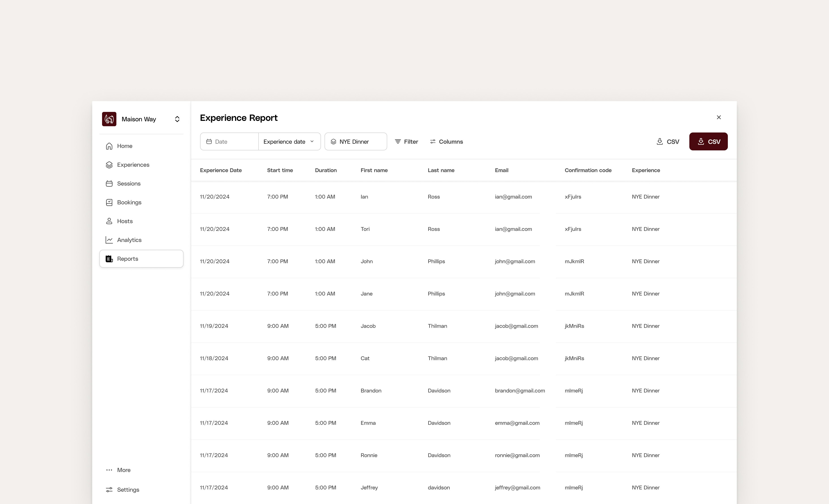Navigate to Bookings in the sidebar

click(129, 203)
